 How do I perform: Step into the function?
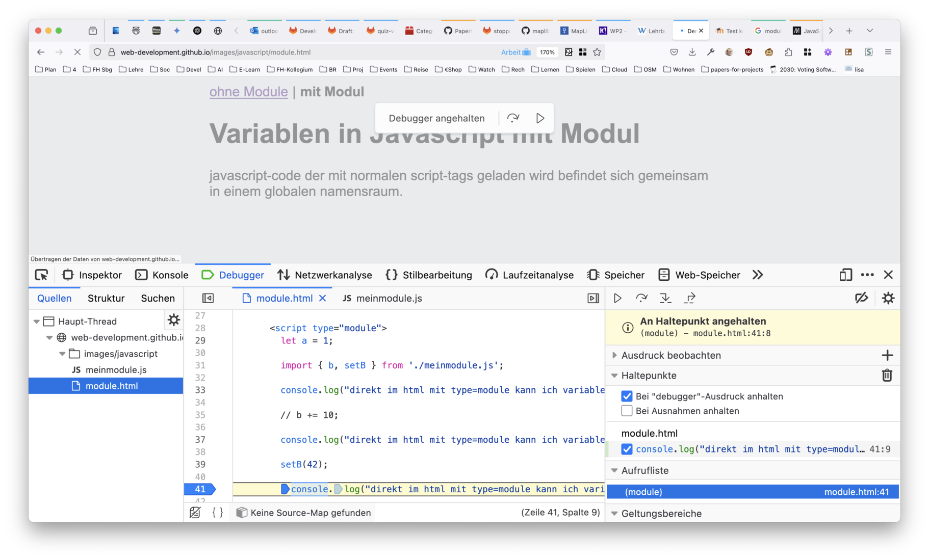tap(665, 299)
